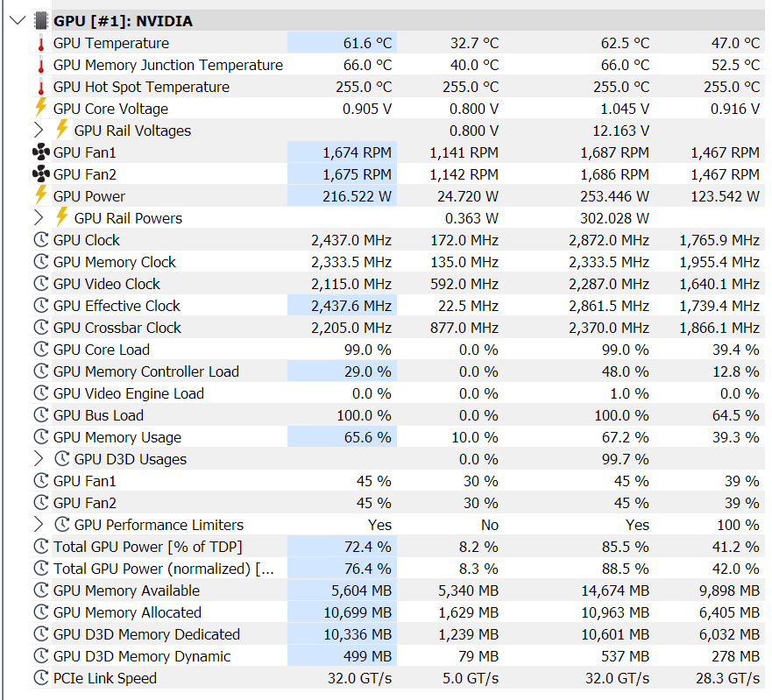Click the 99.7 % D3D usage value
Image resolution: width=772 pixels, height=700 pixels.
click(626, 459)
